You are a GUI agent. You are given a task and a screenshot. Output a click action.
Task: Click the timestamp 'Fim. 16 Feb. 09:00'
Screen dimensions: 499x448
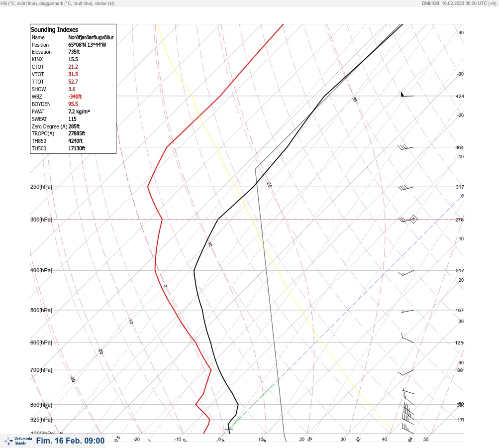tap(70, 441)
